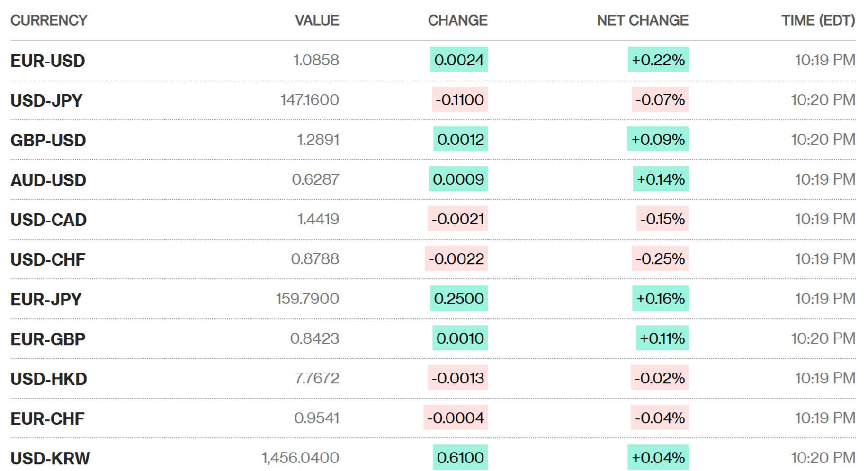Open the EUR-USD currency pair link
Viewport: 868px width, 471px height.
(x=48, y=61)
